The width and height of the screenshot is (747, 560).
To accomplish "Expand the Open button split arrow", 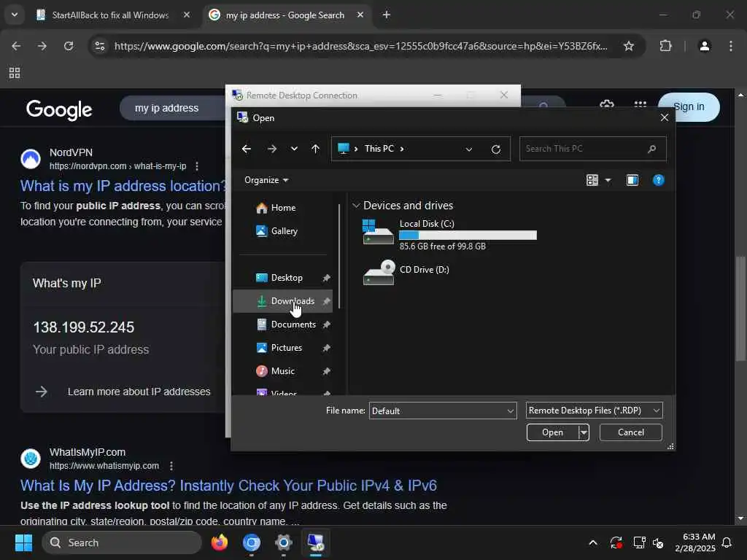I will click(x=584, y=432).
